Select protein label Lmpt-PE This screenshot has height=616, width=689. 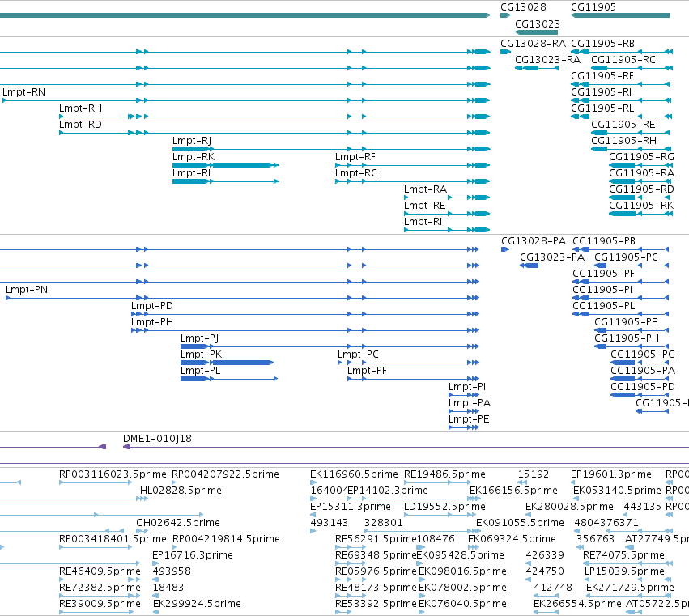coord(469,419)
